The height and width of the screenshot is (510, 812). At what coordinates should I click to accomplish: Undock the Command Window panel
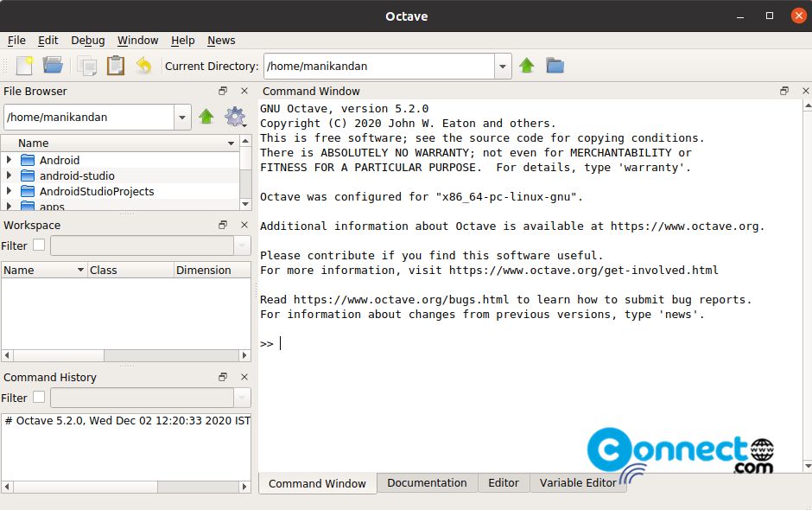pos(784,91)
